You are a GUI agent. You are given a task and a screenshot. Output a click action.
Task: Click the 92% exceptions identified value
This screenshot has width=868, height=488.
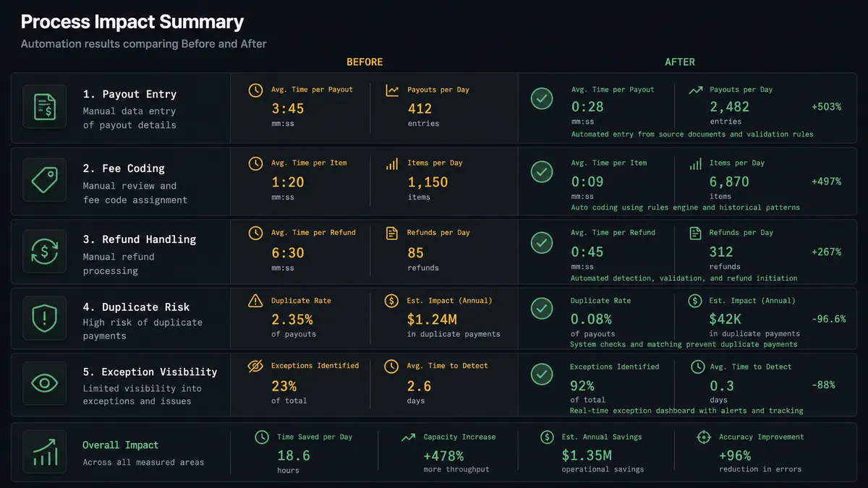582,385
